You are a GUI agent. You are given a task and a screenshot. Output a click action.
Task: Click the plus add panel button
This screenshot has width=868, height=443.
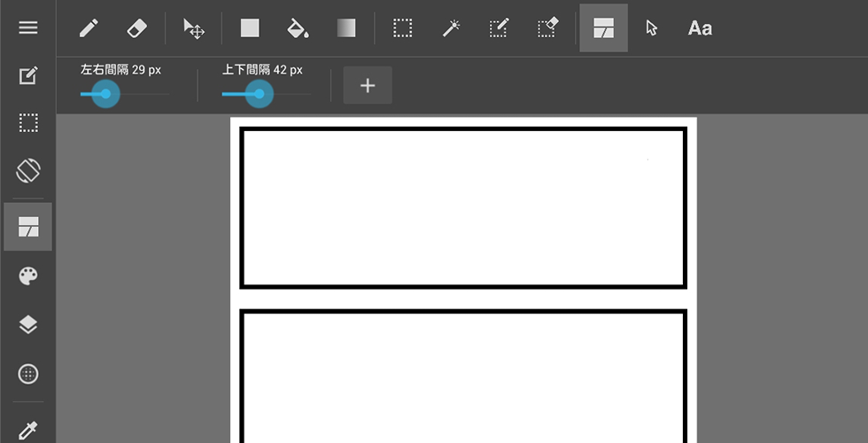point(368,85)
